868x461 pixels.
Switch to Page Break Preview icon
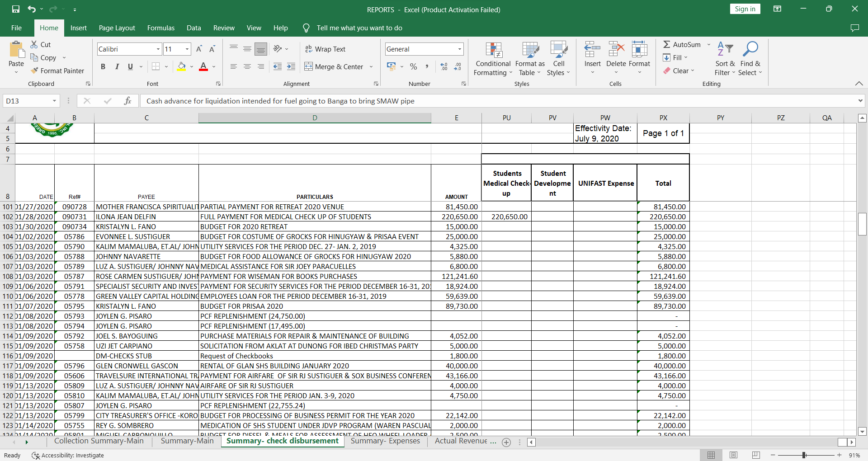point(756,455)
